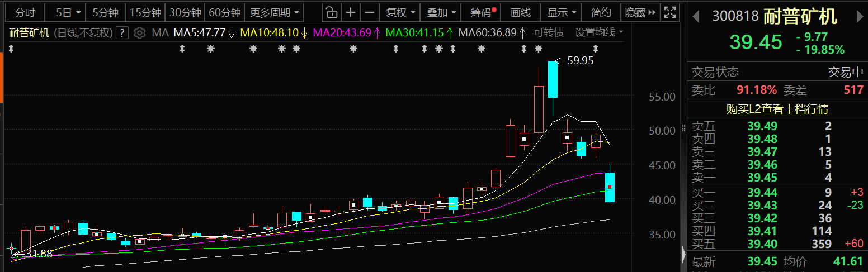Zoom in the chart with the plus icon
The width and height of the screenshot is (868, 272).
point(351,12)
